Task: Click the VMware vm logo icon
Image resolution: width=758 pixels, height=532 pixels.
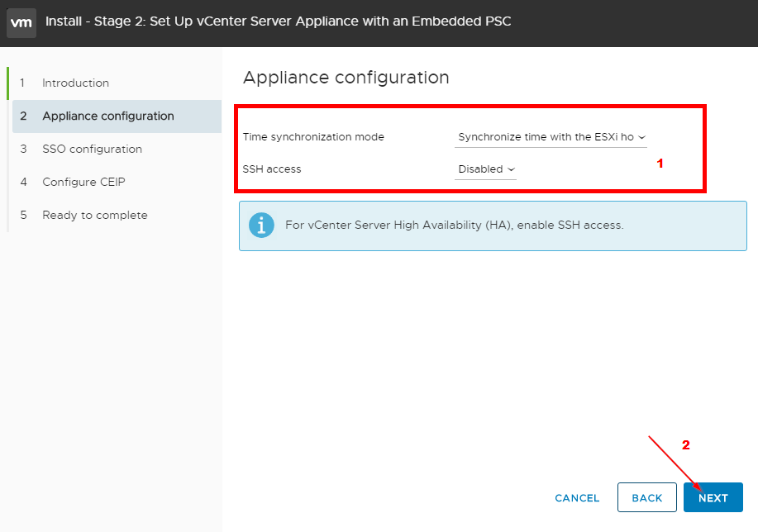Action: click(x=21, y=22)
